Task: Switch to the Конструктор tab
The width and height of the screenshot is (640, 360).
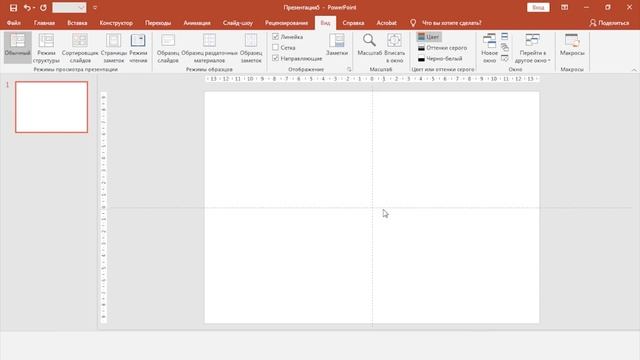Action: [x=116, y=23]
